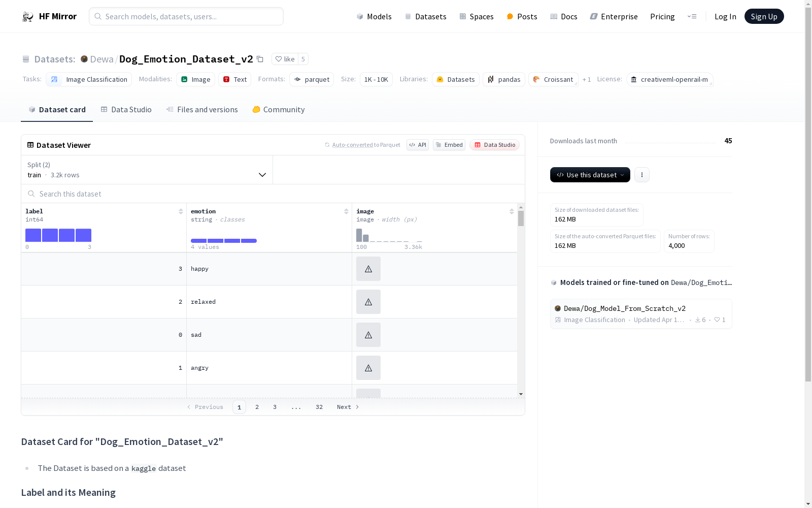Sort by the label column
Image resolution: width=812 pixels, height=508 pixels.
(x=181, y=211)
